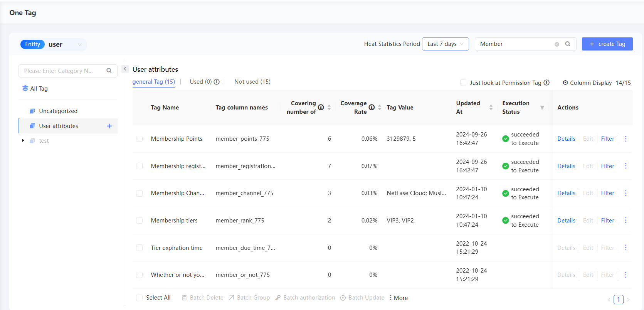Show info tooltip for Coverage Rate
The image size is (644, 310).
pos(372,108)
